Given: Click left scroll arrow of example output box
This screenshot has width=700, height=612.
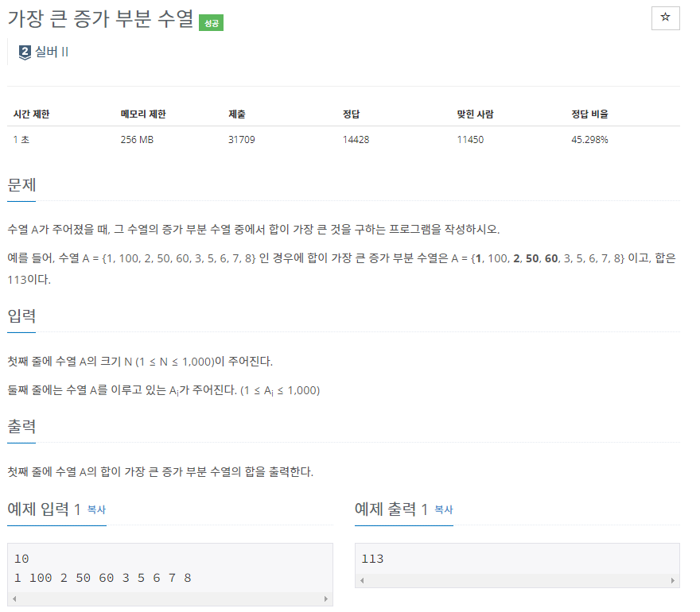Looking at the screenshot, I should [x=362, y=580].
